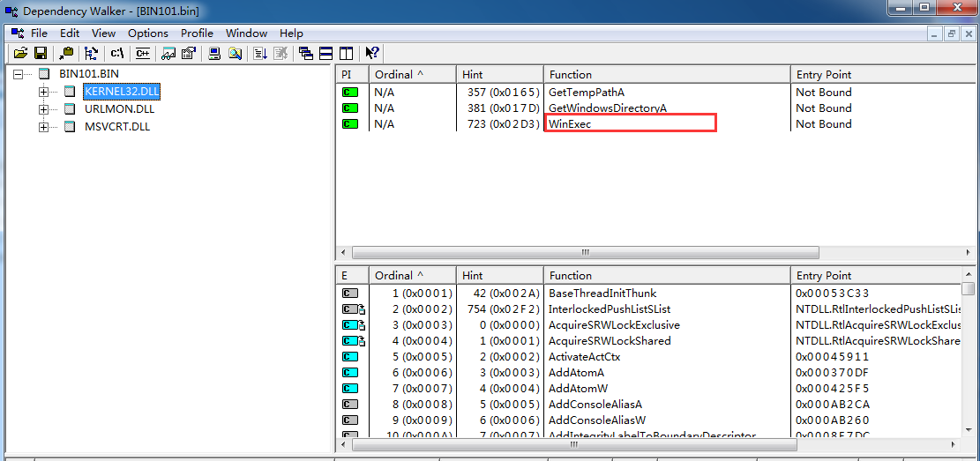Collapse the BIN101.BIN tree node
The image size is (980, 461).
tap(18, 74)
